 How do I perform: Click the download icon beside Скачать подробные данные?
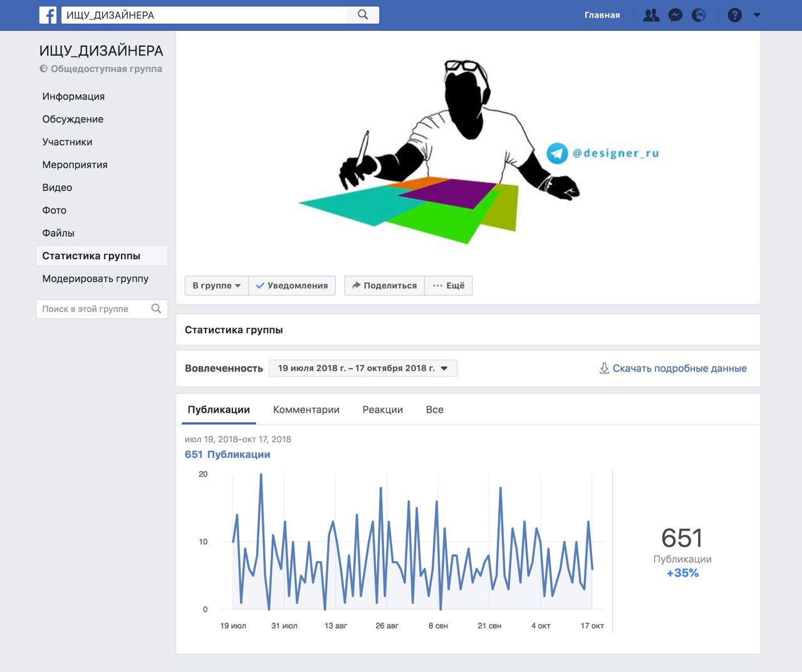point(604,368)
